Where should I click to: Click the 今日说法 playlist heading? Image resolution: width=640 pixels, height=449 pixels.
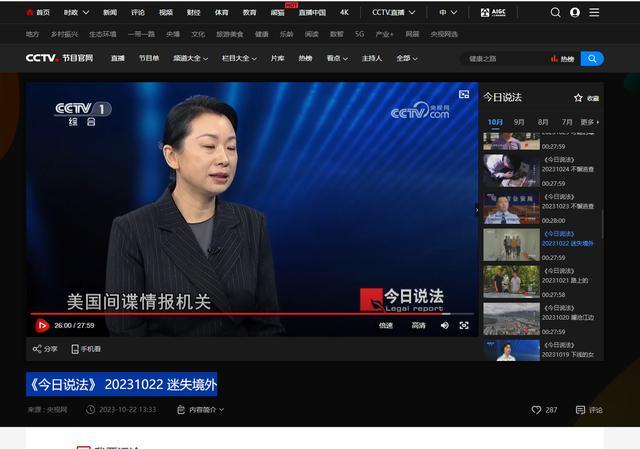[x=502, y=97]
